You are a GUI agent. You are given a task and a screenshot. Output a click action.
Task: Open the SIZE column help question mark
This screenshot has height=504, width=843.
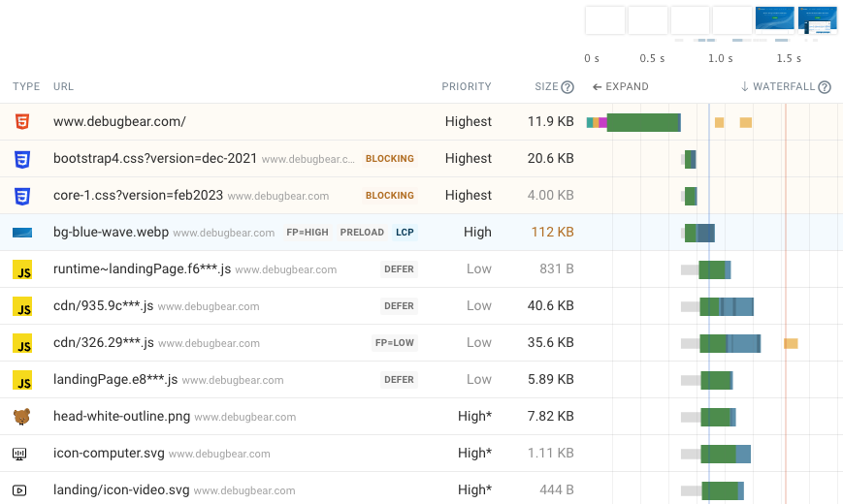tap(567, 87)
